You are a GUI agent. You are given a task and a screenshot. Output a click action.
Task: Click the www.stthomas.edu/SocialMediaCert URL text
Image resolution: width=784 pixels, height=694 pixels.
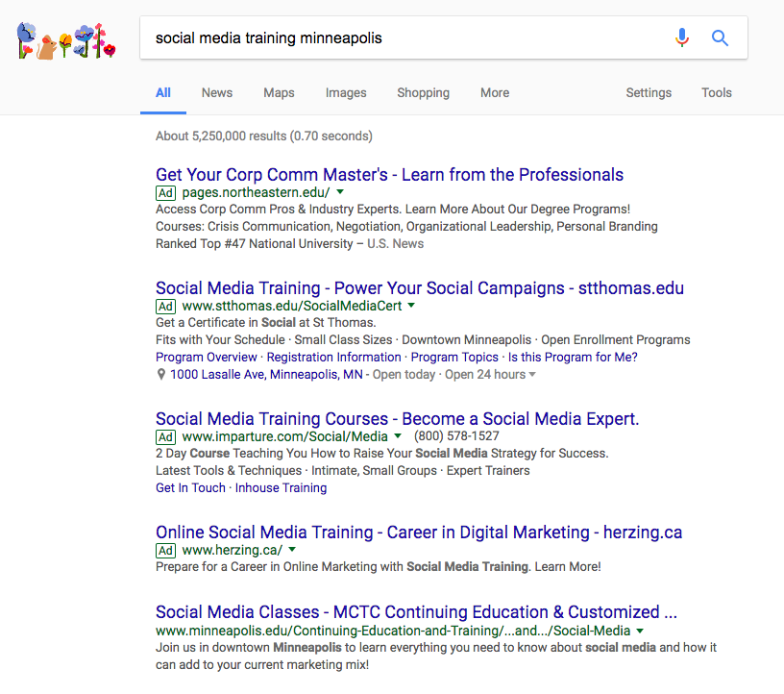pyautogui.click(x=292, y=307)
